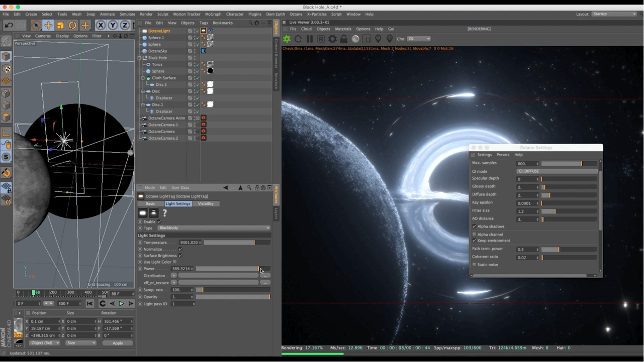Switch to the Visibility tab

[x=205, y=204]
